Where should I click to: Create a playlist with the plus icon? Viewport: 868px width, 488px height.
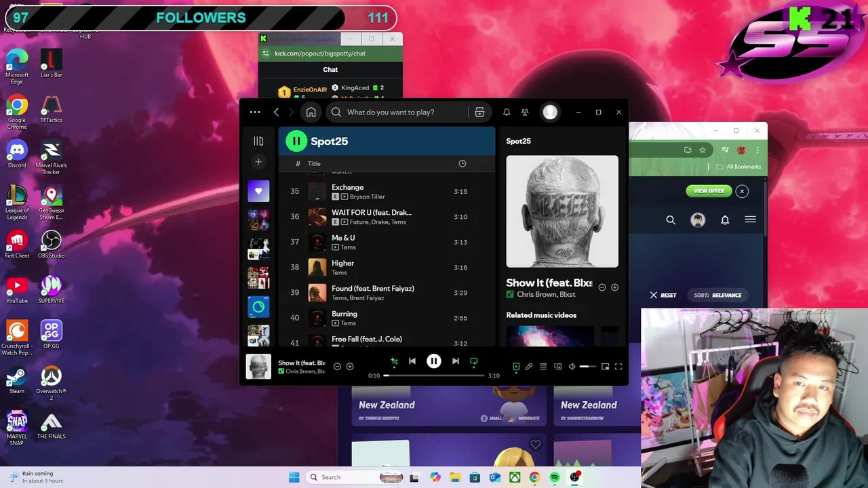coord(258,162)
